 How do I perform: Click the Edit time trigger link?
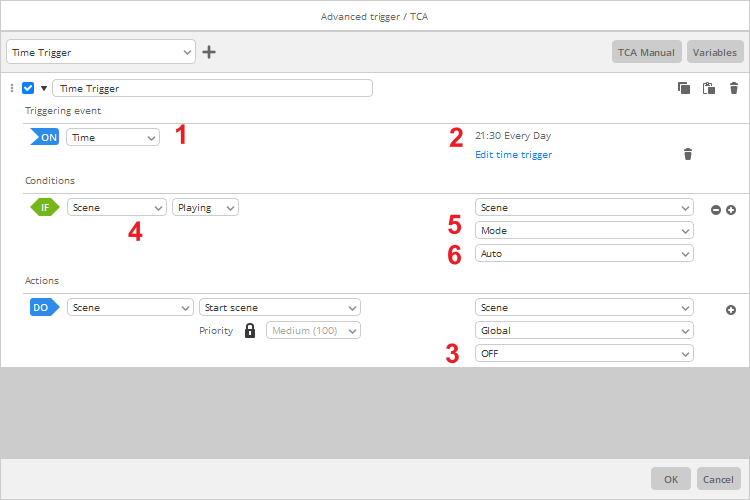click(x=513, y=155)
